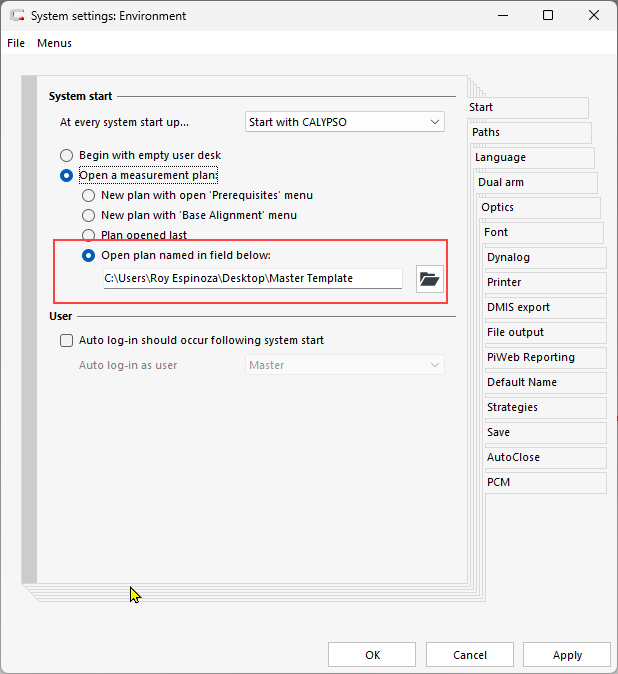Minimize the System settings window
Viewport: 618px width, 674px height.
(x=503, y=15)
